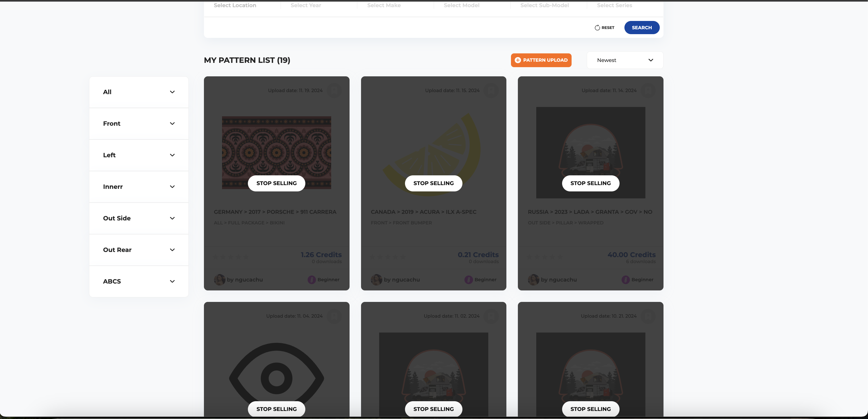Click the MY PATTERN LIST (19) heading
868x419 pixels.
pos(247,60)
